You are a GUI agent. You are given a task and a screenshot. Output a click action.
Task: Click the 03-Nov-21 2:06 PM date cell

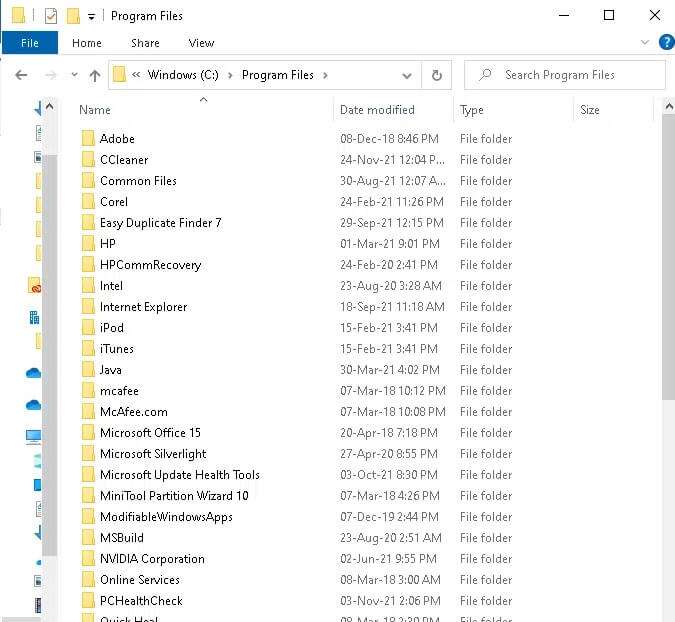point(390,601)
